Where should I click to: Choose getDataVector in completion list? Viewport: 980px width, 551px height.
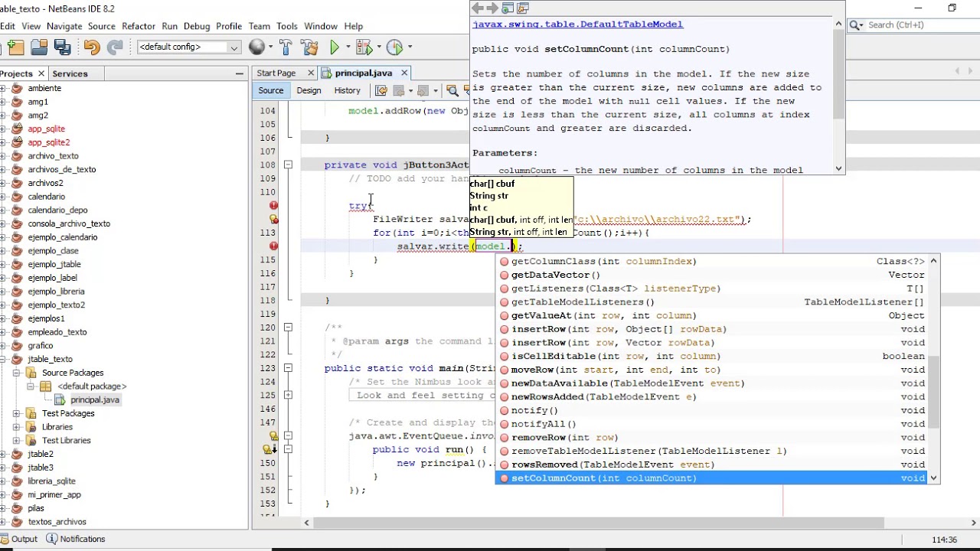point(713,275)
